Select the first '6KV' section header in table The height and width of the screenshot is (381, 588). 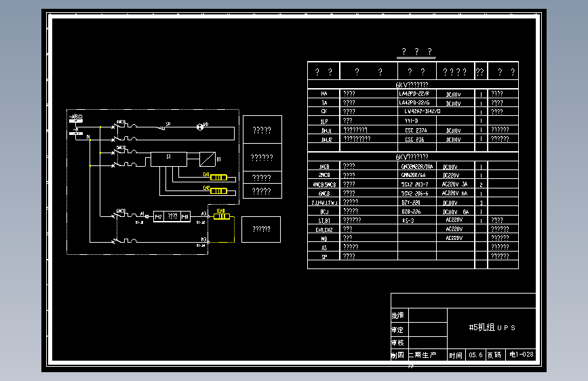pyautogui.click(x=412, y=85)
